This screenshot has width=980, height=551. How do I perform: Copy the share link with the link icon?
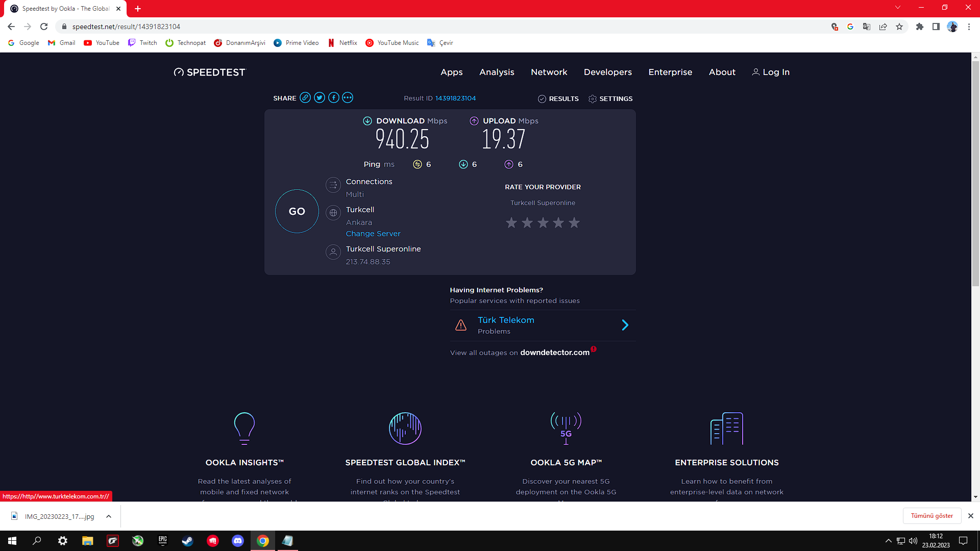click(x=305, y=98)
